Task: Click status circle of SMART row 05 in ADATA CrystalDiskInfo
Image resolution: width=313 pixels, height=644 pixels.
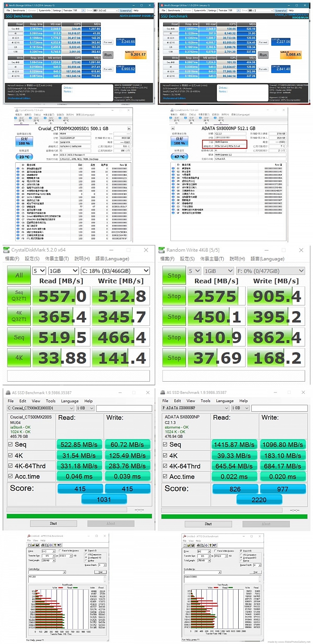Action: [x=173, y=181]
